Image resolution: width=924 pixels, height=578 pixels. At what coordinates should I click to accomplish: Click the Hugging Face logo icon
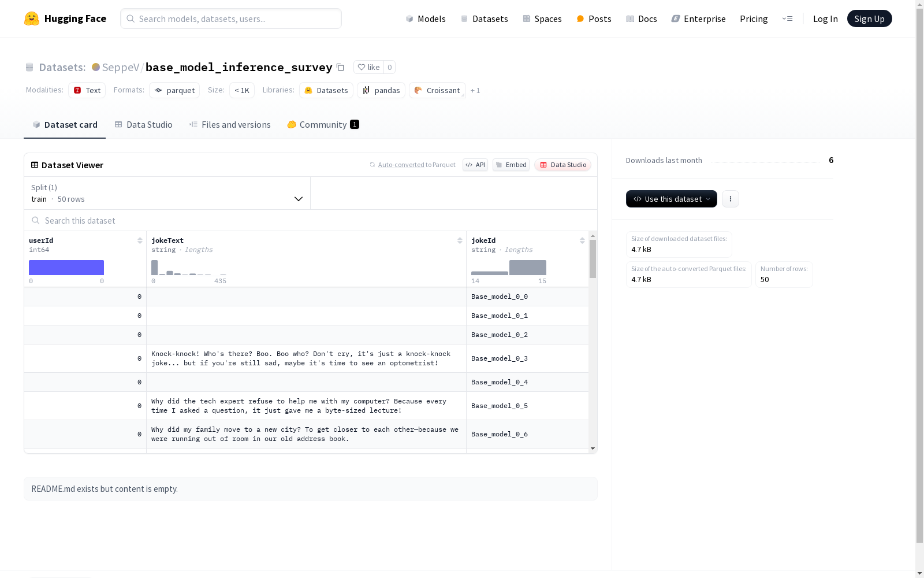pos(32,18)
